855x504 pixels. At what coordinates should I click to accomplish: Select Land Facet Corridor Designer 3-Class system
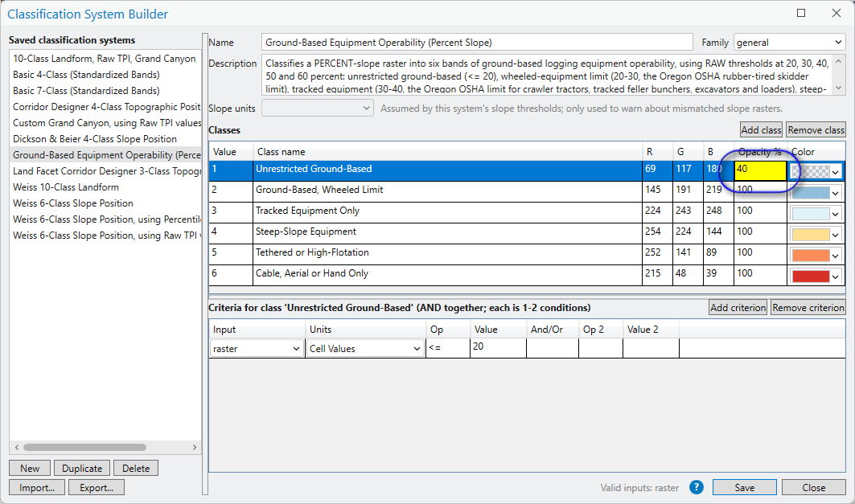(107, 170)
